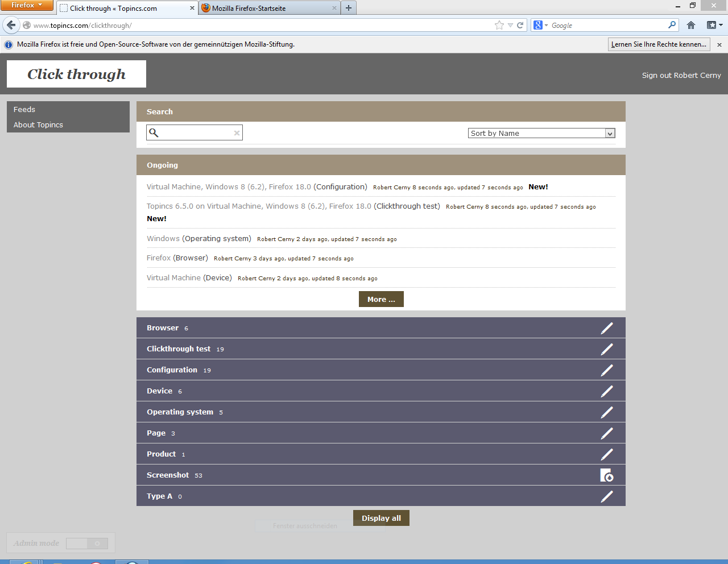The height and width of the screenshot is (564, 728).
Task: Edit the Configuration type via pencil icon
Action: [x=607, y=370]
